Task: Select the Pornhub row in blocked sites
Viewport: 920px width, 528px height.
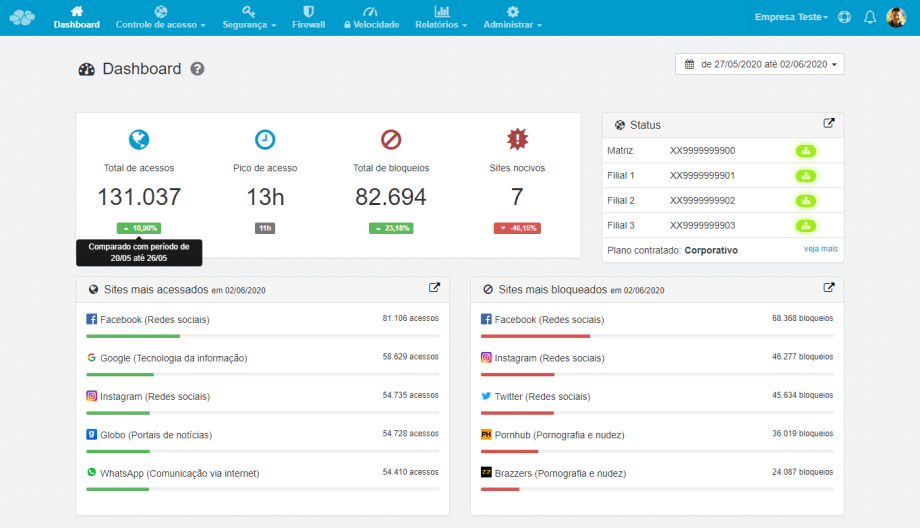Action: [657, 435]
